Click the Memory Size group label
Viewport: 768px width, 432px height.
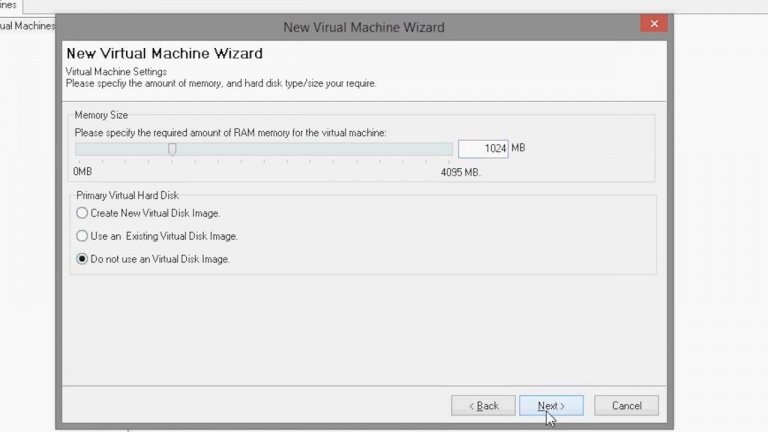(101, 115)
